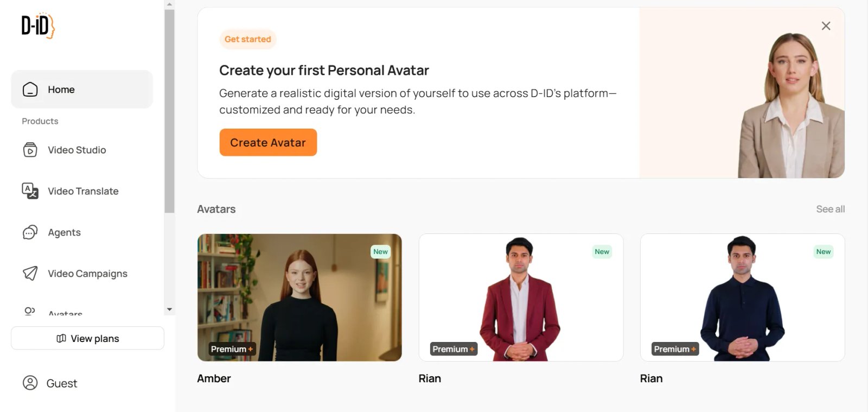Open Video Translate from the sidebar
The width and height of the screenshot is (868, 412).
pos(83,191)
